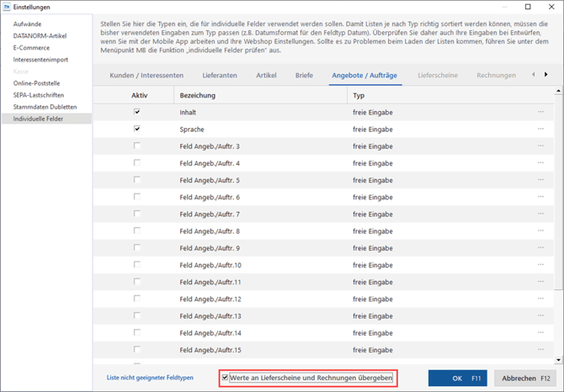Open the ellipsis menu for the Sprache row
The image size is (564, 392).
(x=540, y=129)
